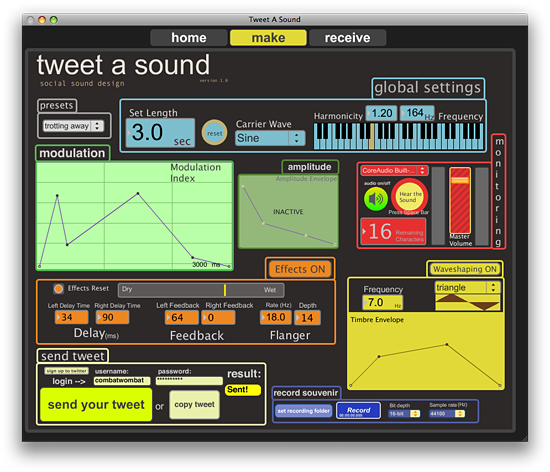Click the copy tweet button
This screenshot has width=550, height=472.
[195, 405]
